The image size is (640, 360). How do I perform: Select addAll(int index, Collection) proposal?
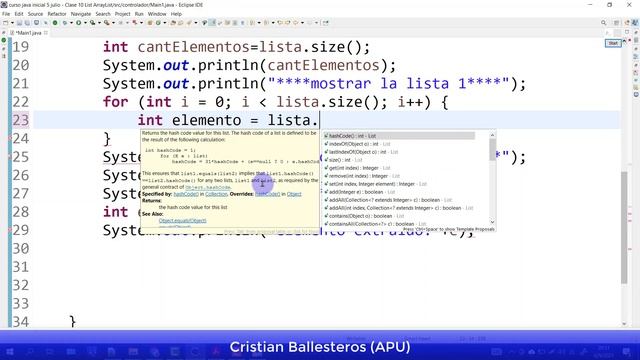point(399,208)
